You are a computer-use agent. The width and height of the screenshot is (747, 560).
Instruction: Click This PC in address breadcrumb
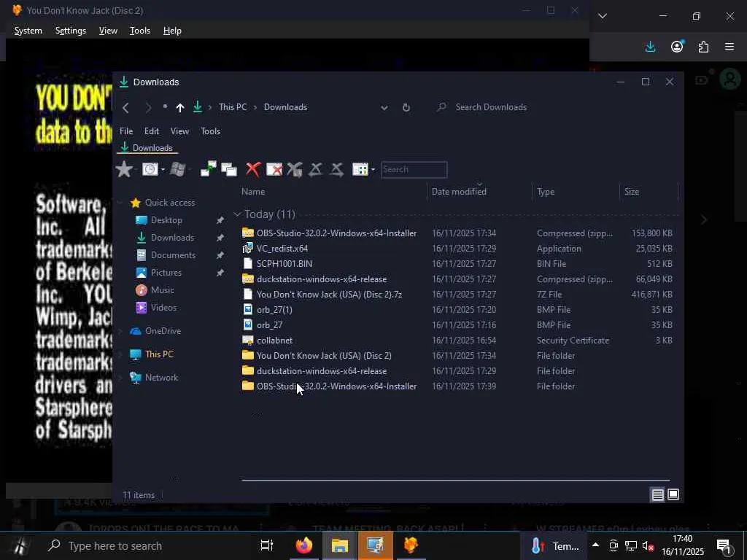point(233,107)
